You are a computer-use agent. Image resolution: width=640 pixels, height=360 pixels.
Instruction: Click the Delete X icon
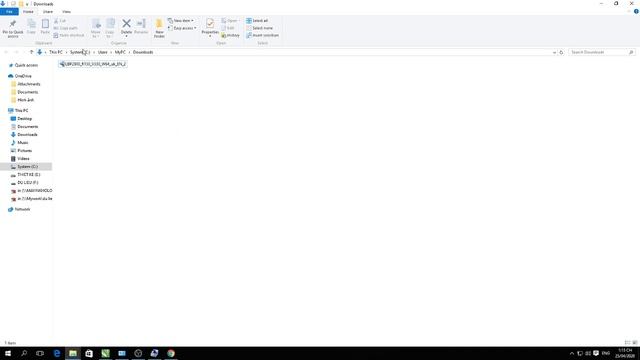click(127, 24)
